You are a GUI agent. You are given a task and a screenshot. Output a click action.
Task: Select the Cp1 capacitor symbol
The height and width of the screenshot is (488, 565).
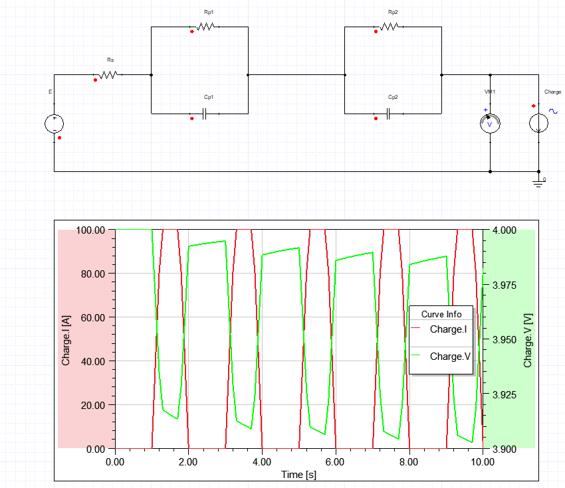point(204,114)
